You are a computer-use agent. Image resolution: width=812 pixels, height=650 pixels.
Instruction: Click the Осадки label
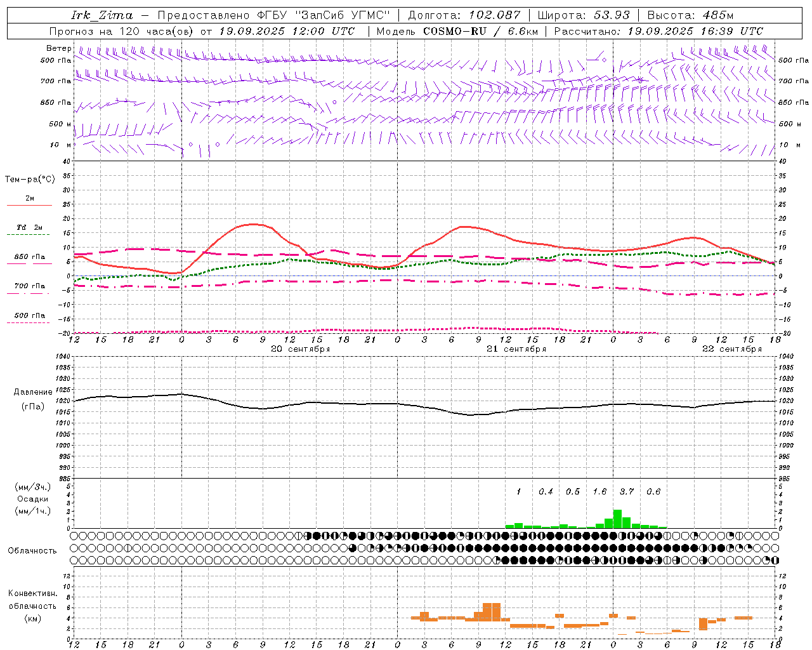click(x=32, y=499)
